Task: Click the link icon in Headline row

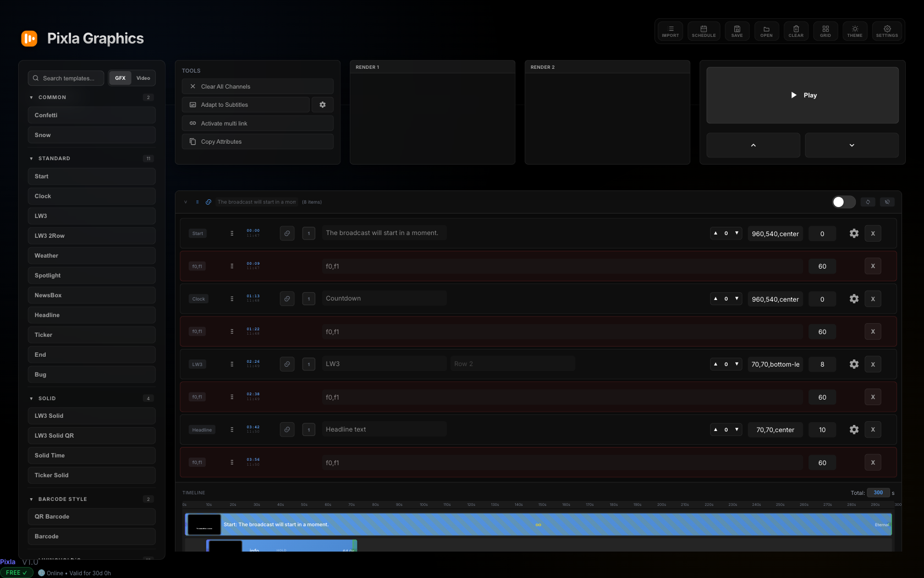Action: [287, 429]
